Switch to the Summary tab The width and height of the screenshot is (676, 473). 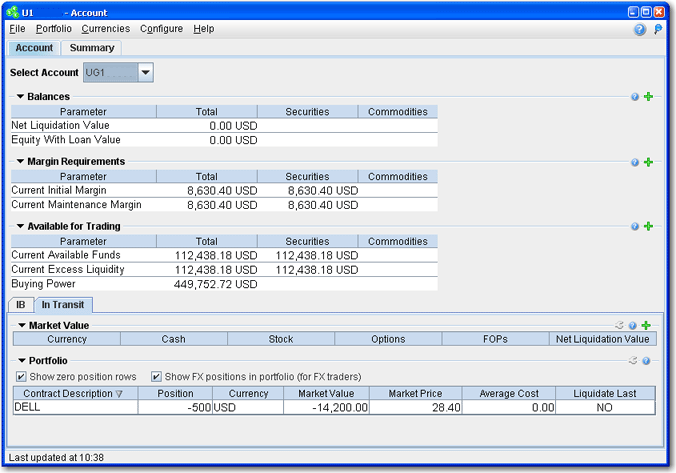coord(92,48)
